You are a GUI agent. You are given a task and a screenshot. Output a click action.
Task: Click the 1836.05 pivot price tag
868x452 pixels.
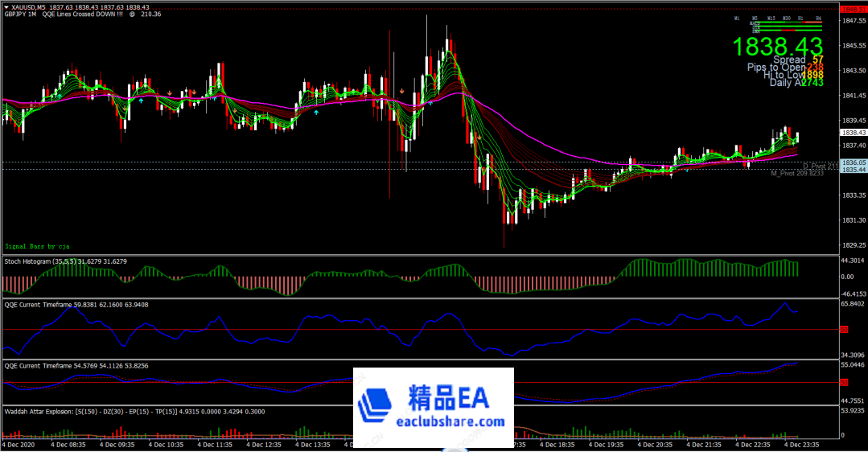[854, 162]
